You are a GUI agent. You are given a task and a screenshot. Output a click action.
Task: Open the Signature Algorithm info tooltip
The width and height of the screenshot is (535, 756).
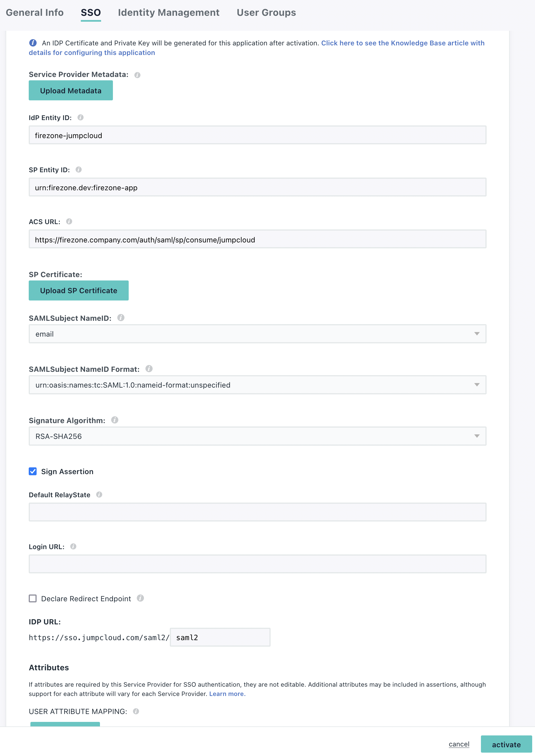click(114, 420)
